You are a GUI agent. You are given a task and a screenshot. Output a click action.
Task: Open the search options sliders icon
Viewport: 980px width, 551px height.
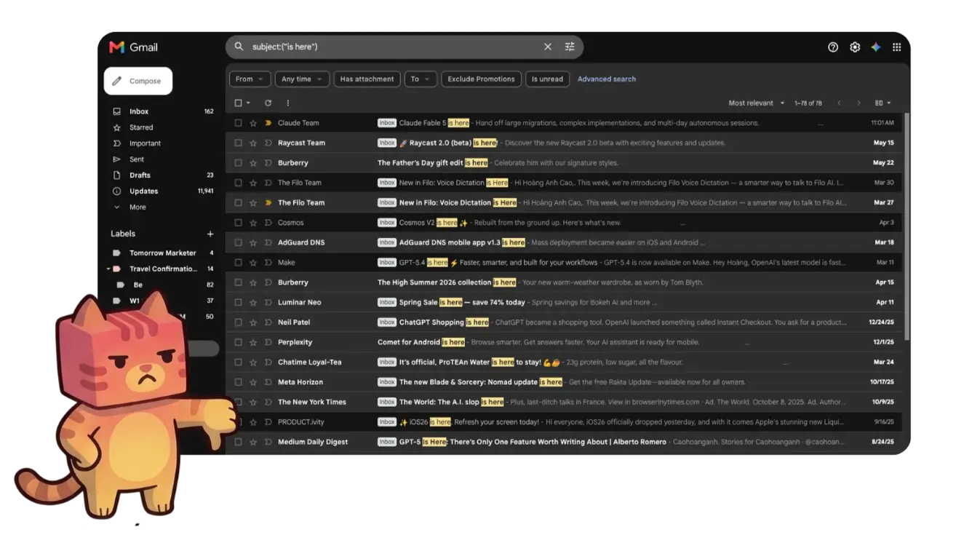pyautogui.click(x=570, y=47)
